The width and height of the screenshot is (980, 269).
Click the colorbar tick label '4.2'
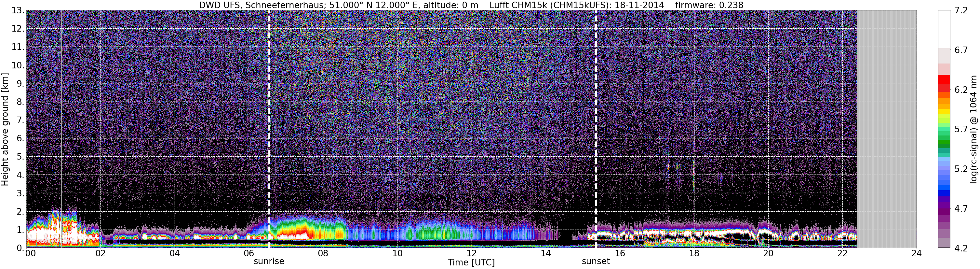[961, 248]
